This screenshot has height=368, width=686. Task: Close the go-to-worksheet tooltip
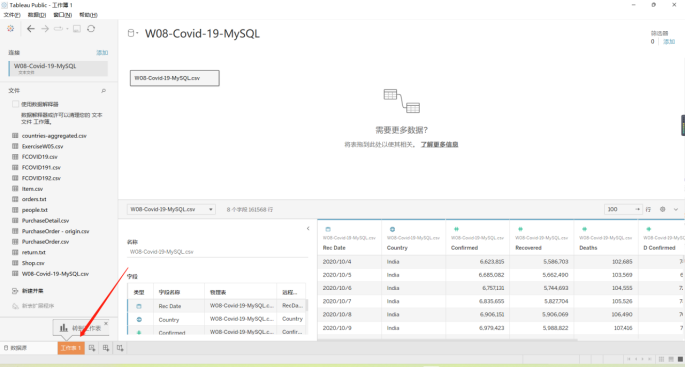pos(106,323)
